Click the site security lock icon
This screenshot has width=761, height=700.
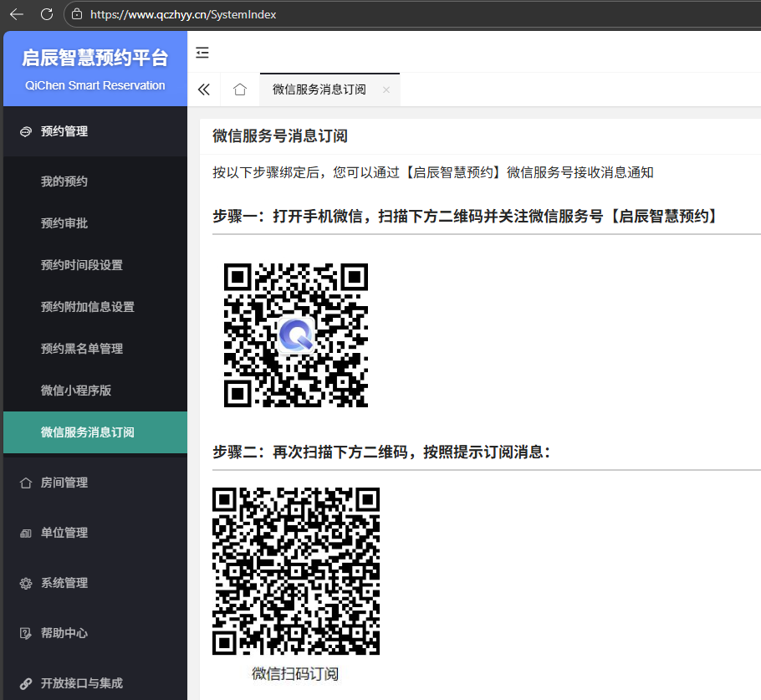(77, 14)
